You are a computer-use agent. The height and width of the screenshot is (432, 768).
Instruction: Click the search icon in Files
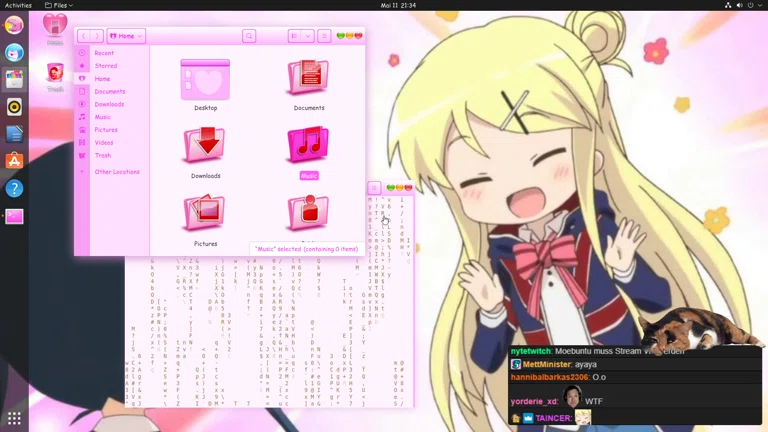(249, 36)
